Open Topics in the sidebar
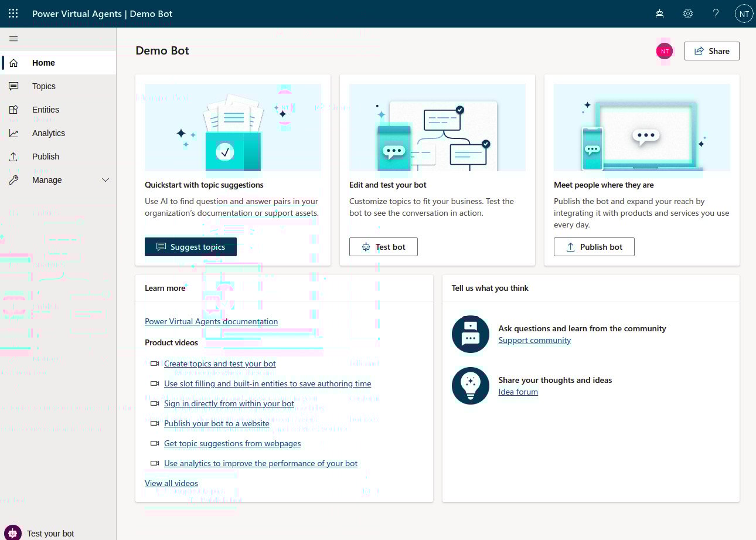The width and height of the screenshot is (756, 540). [59, 86]
